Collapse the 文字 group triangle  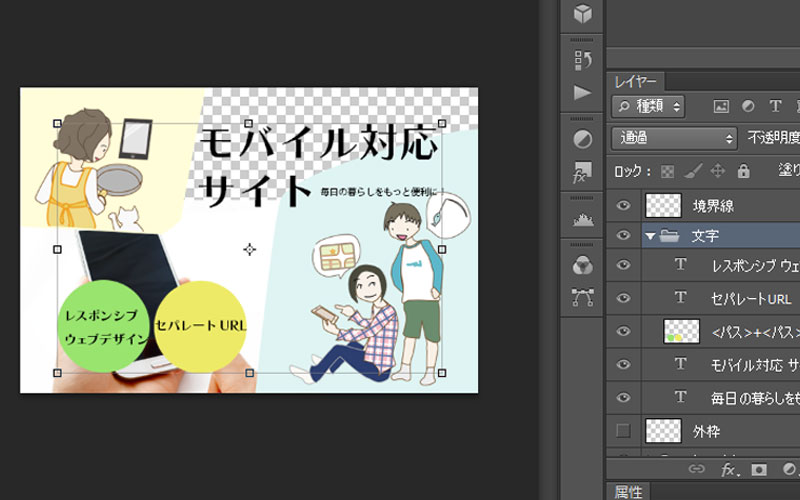[x=650, y=236]
